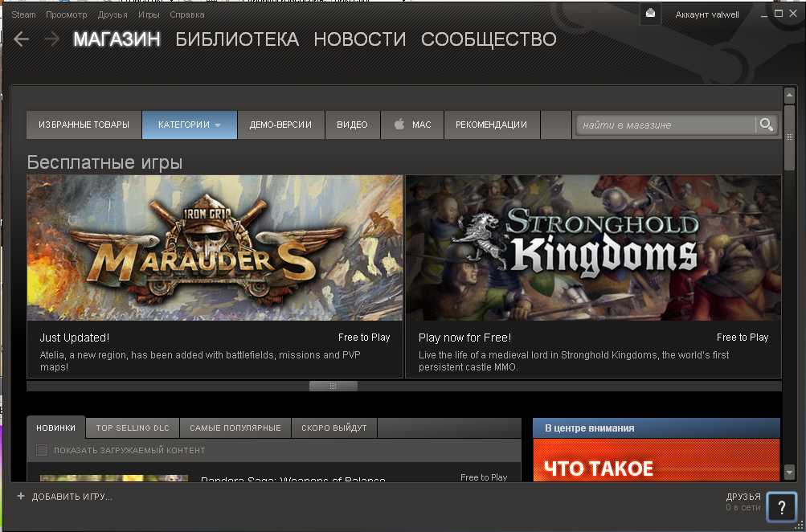This screenshot has width=806, height=532.
Task: Go forward with the right arrow
Action: tap(51, 39)
